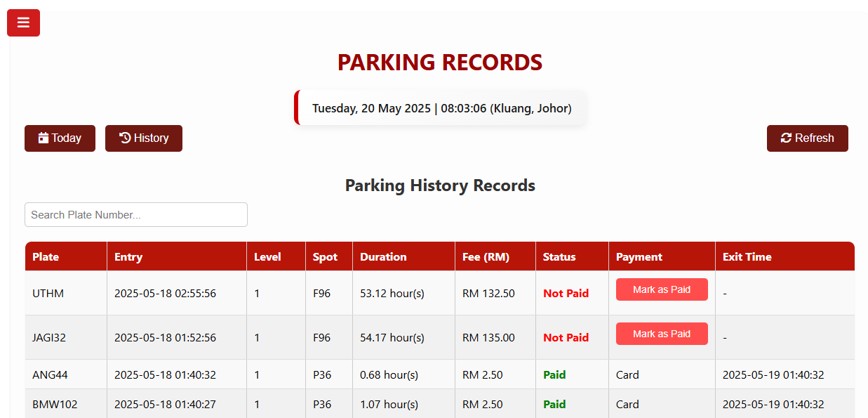The image size is (868, 418).
Task: Select the ANG44 plate row
Action: coord(440,374)
